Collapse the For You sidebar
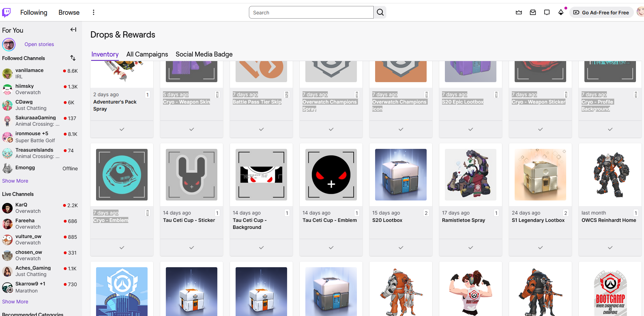Viewport: 644px width, 316px height. tap(73, 30)
